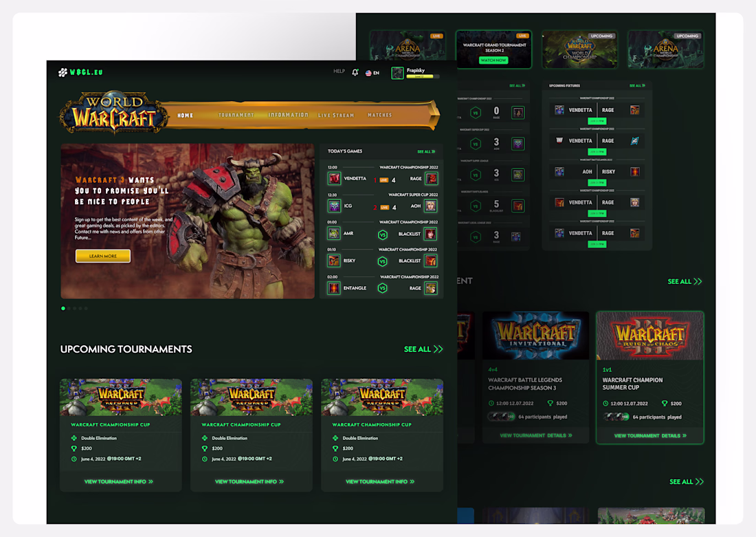Click SEE ALL beside Upcoming Tournaments
Image resolution: width=756 pixels, height=537 pixels.
[423, 349]
